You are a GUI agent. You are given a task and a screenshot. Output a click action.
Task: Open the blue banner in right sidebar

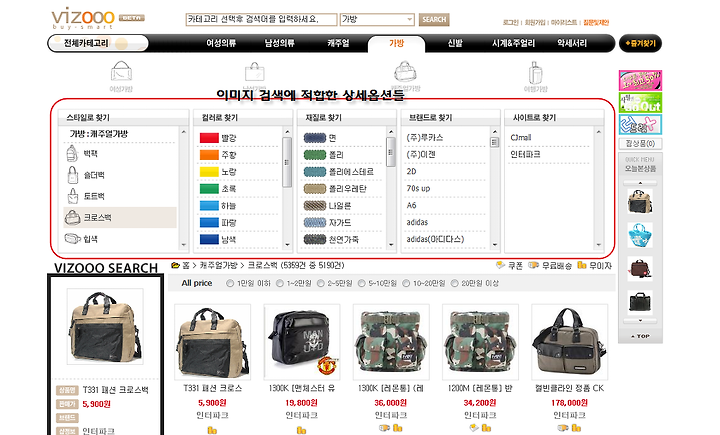(x=640, y=124)
